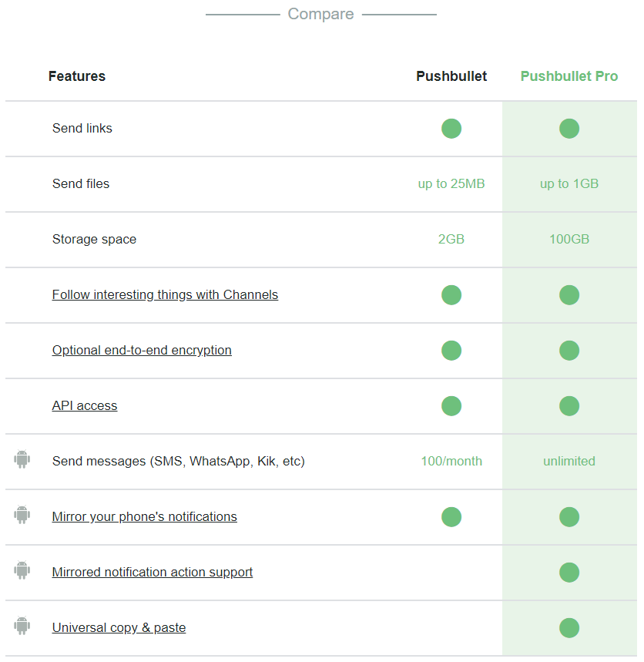Open Follow interesting things with Channels link
The height and width of the screenshot is (662, 644).
pyautogui.click(x=165, y=294)
